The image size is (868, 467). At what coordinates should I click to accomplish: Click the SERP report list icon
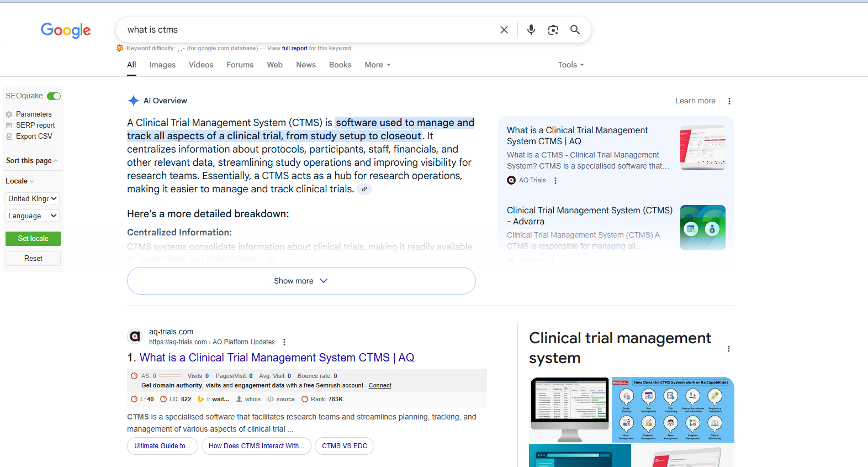point(9,125)
